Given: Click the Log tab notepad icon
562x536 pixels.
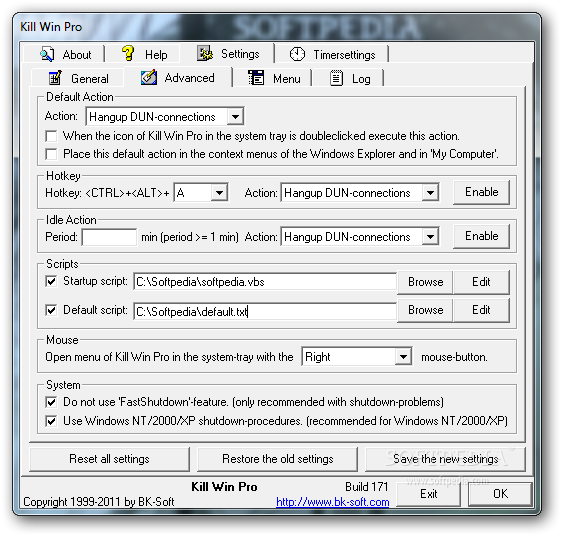Looking at the screenshot, I should (x=336, y=78).
